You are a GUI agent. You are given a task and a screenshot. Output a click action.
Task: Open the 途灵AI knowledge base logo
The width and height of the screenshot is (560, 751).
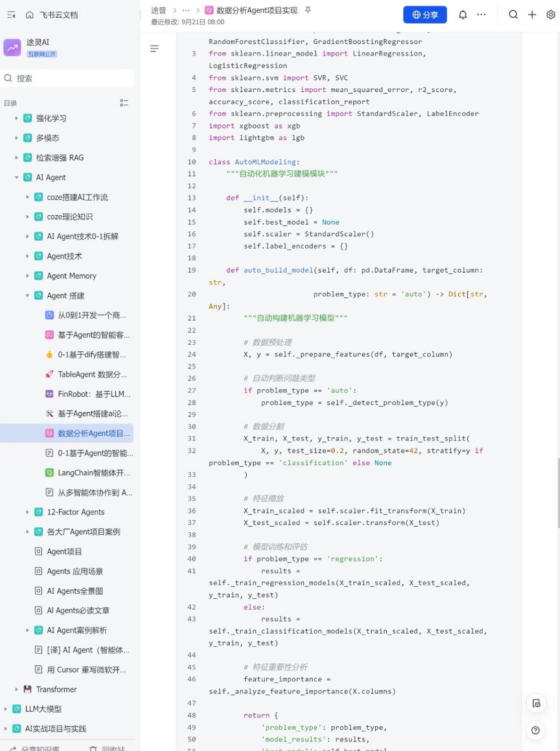[x=12, y=47]
